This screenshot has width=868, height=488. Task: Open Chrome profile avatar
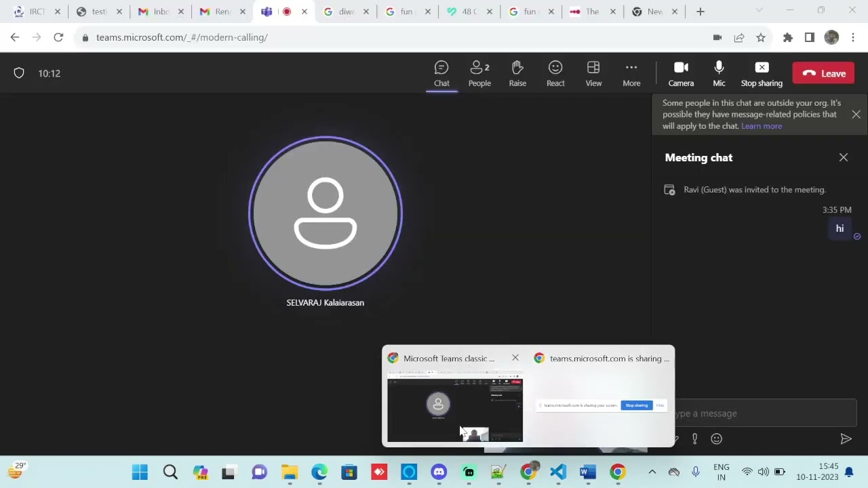(x=831, y=37)
